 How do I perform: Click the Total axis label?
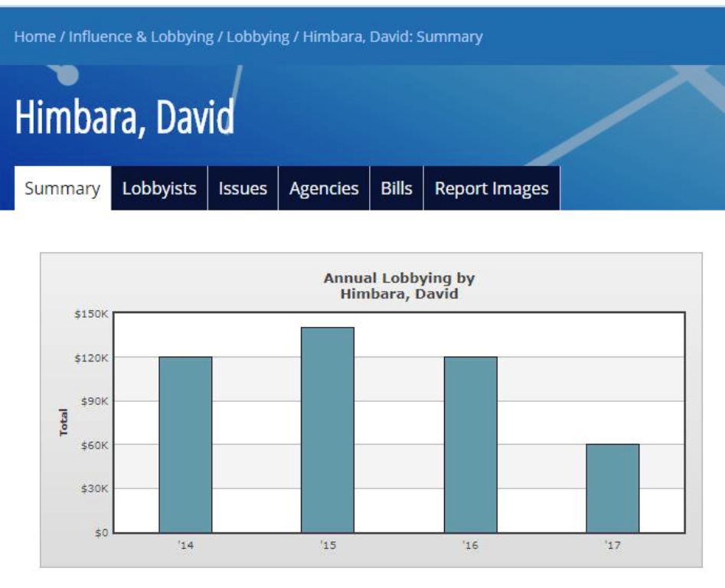point(64,422)
